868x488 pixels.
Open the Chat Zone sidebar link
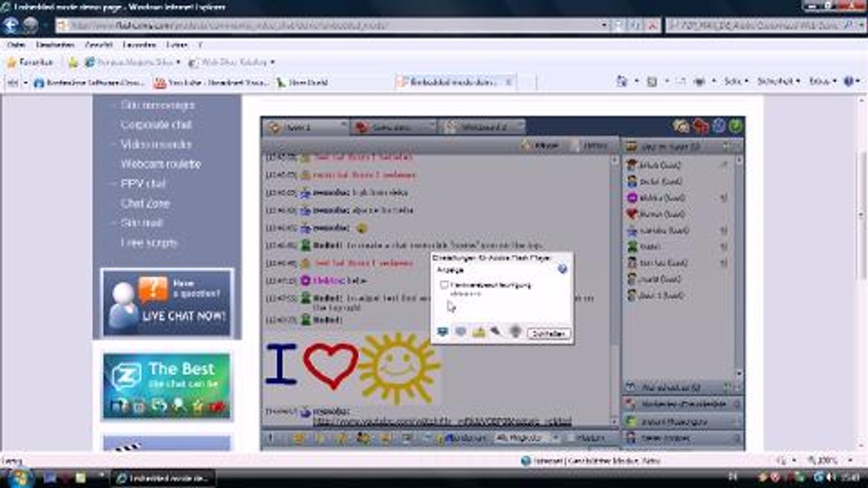(145, 203)
